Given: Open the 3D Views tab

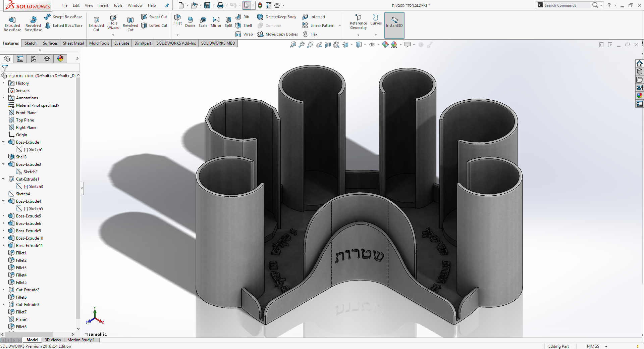Looking at the screenshot, I should 53,340.
